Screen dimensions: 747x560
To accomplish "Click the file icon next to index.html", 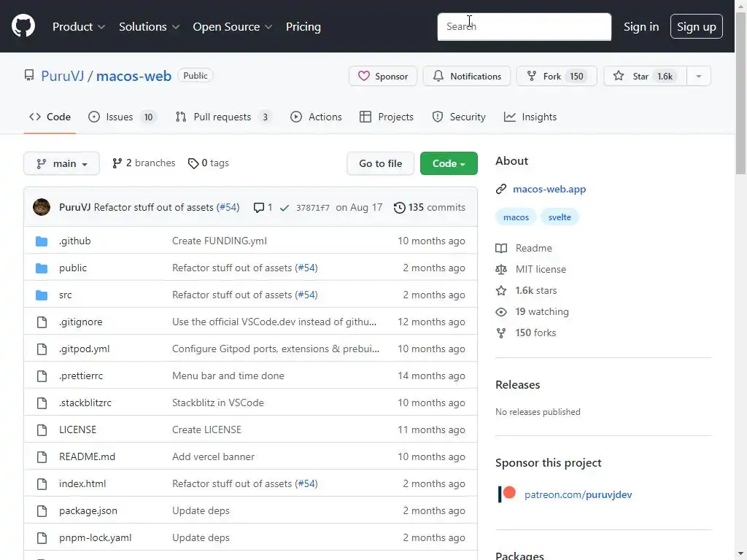I will click(42, 484).
